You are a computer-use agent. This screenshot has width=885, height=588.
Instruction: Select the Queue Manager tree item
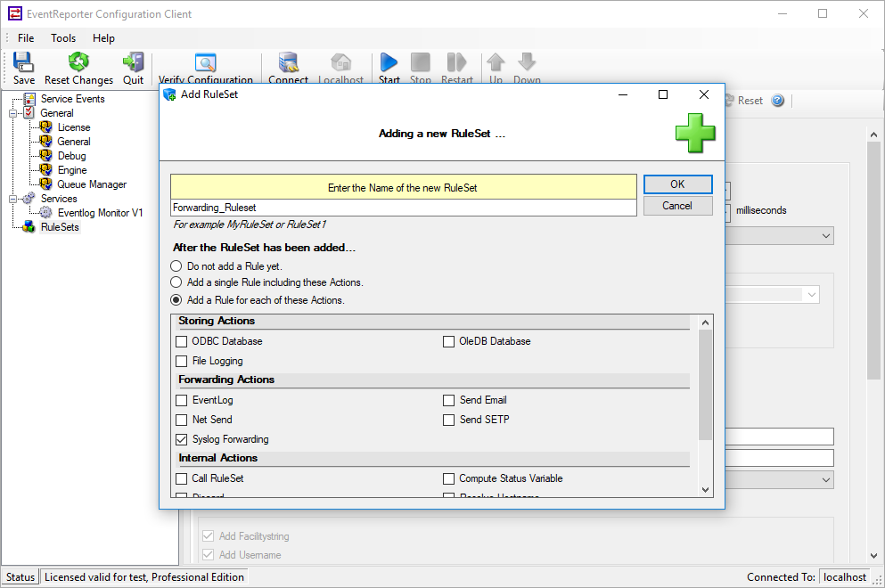pos(92,184)
